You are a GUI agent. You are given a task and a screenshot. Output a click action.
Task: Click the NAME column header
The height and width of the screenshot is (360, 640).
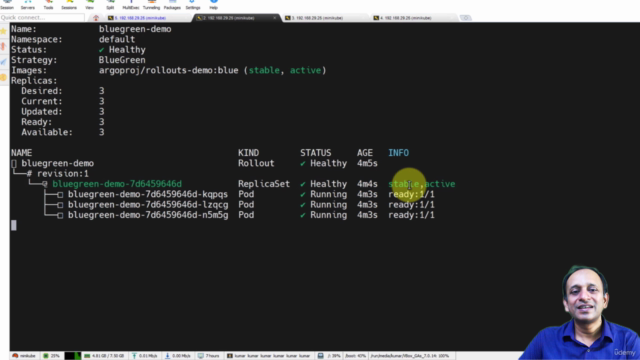pyautogui.click(x=21, y=153)
